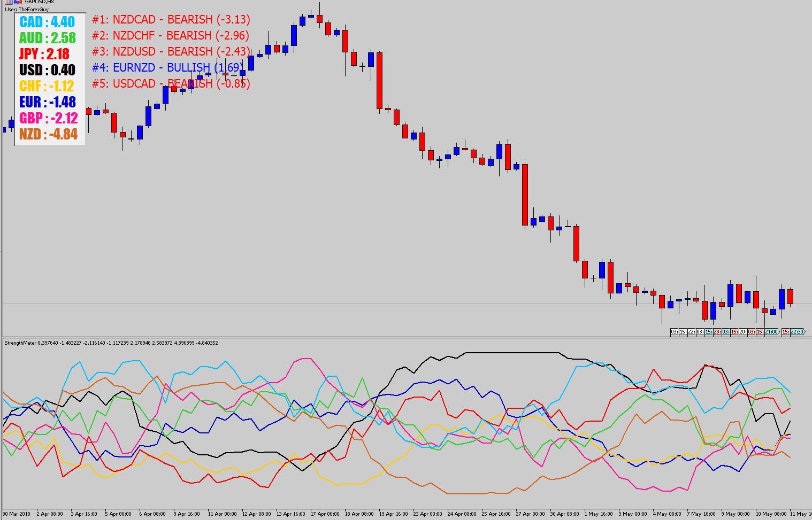Click the StrengthMeter indicator values label
Viewport: 812px width, 520px height.
click(111, 343)
